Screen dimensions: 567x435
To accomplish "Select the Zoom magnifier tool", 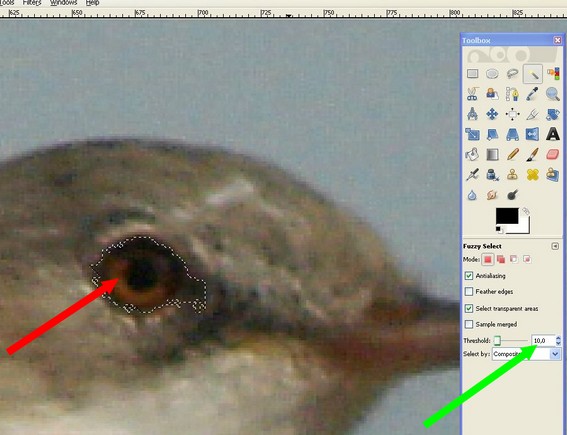I will pos(553,94).
